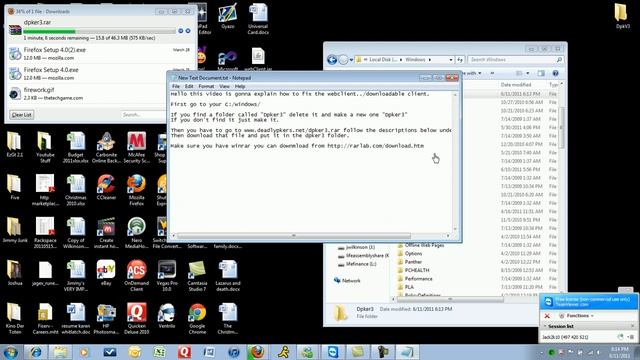The height and width of the screenshot is (360, 640).
Task: Click Back arrow in Explorer window
Action: click(332, 60)
